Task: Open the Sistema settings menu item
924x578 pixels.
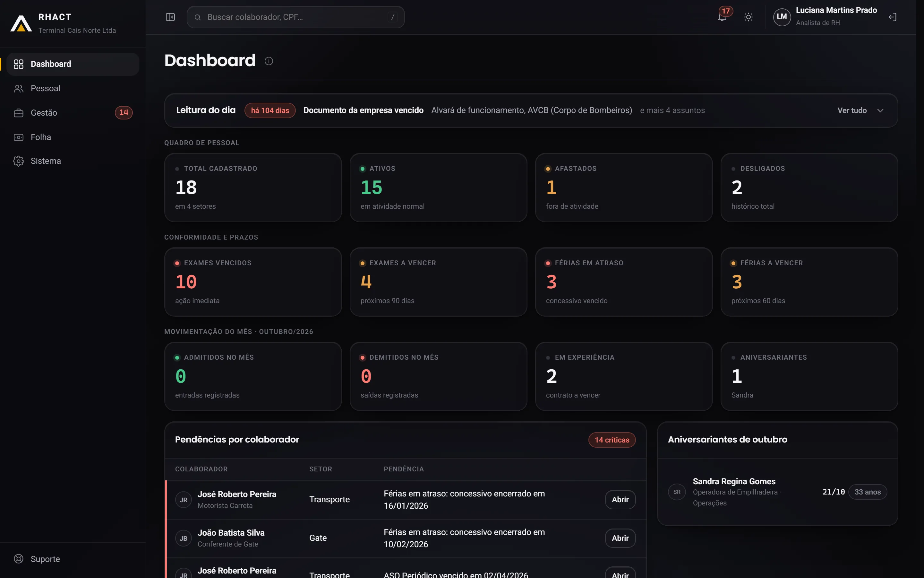Action: [73, 161]
